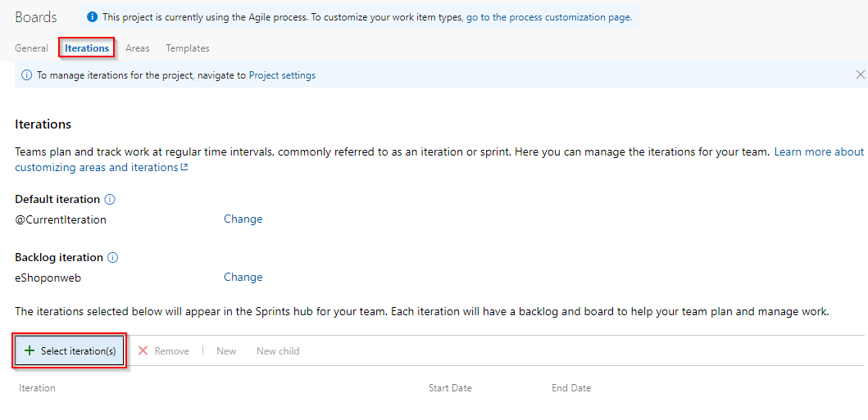Follow the process customization page link
The width and height of the screenshot is (868, 420).
pos(548,17)
